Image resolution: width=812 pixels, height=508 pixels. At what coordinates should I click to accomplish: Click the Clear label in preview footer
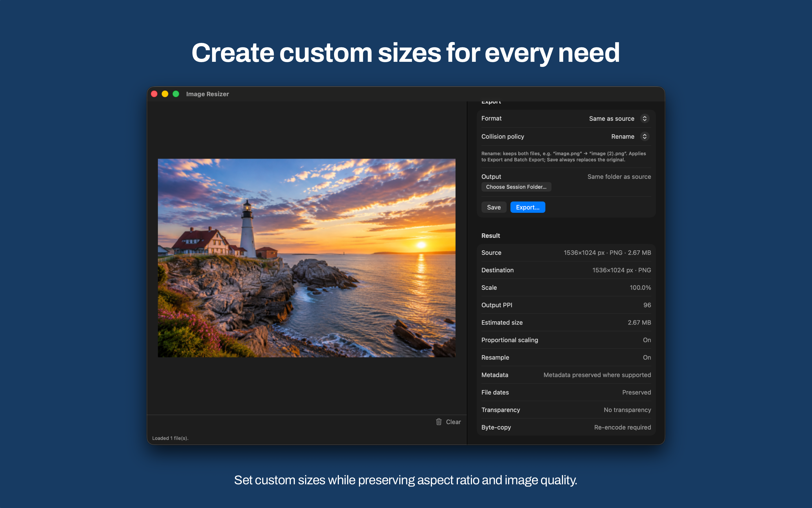click(x=453, y=422)
